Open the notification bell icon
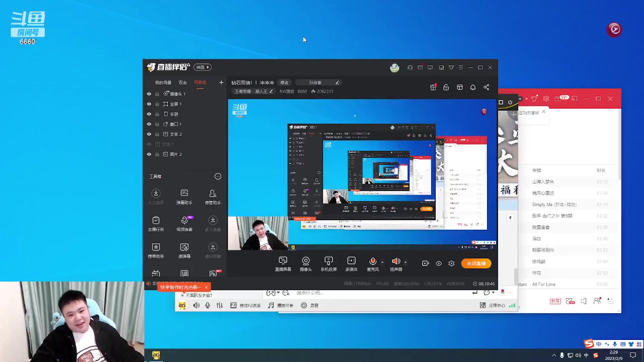 (473, 87)
